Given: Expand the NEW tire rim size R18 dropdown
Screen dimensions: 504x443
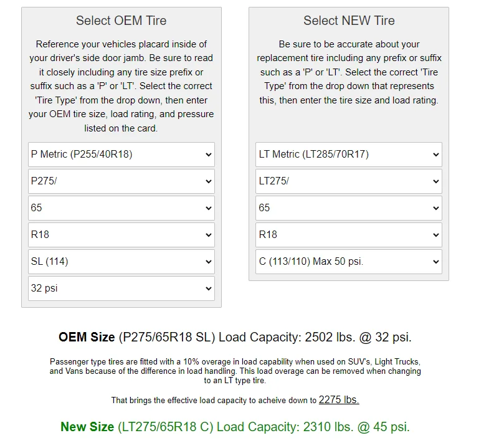Looking at the screenshot, I should 348,235.
